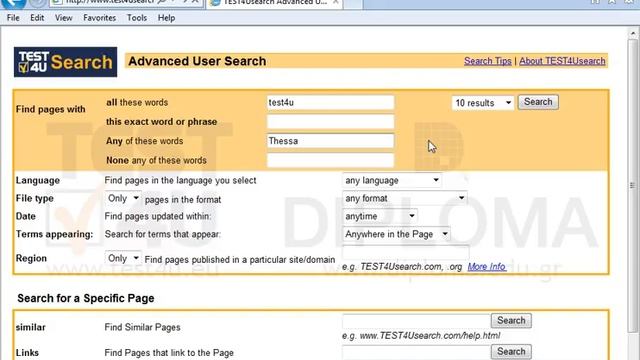
Task: Click the Region site/domain input field
Action: (406, 253)
